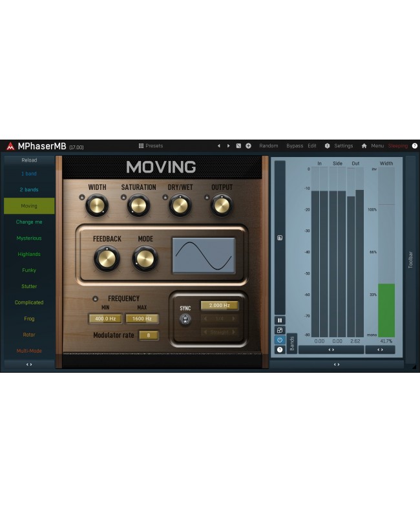Select the Multi-Mode preset
Viewport: 420px width, 513px height.
(29, 351)
